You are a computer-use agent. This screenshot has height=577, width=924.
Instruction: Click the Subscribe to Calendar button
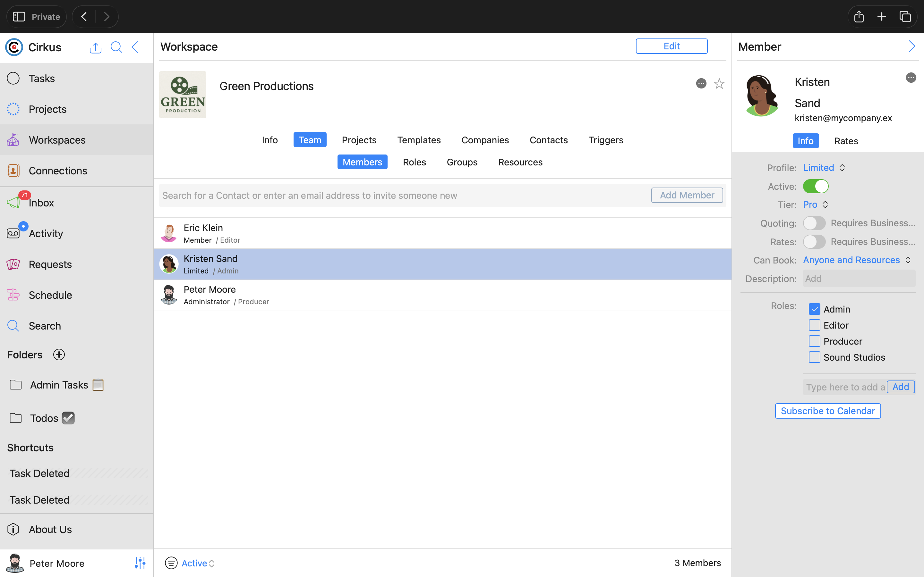point(827,411)
